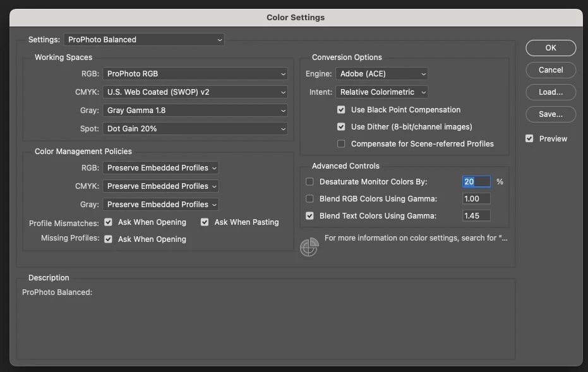Open Gray color management policy dropdown

point(160,205)
